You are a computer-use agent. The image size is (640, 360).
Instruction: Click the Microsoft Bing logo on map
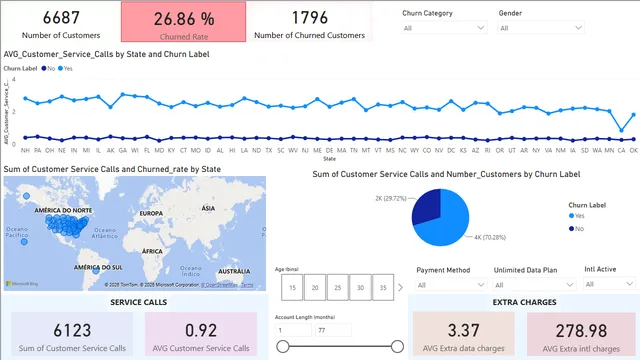(22, 283)
